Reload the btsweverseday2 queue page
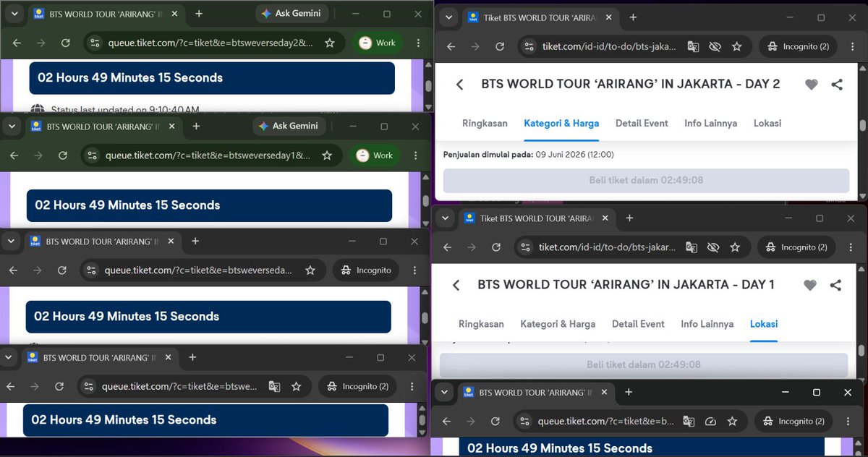The width and height of the screenshot is (868, 457). [x=66, y=43]
